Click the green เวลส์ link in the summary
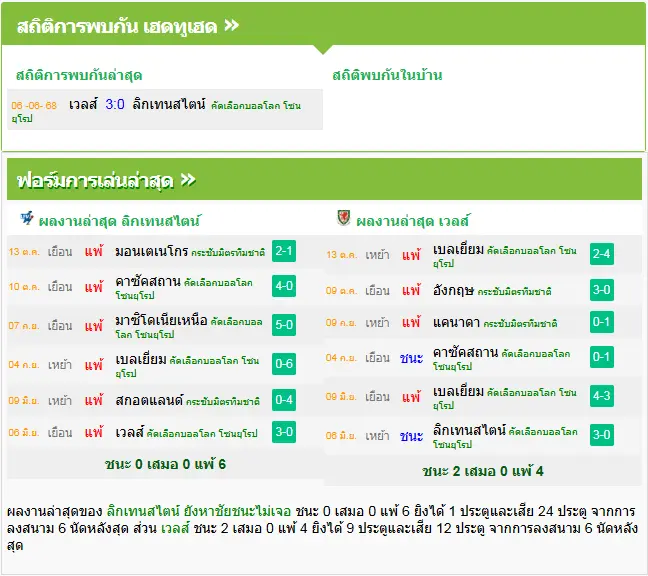This screenshot has width=648, height=576. 175,528
